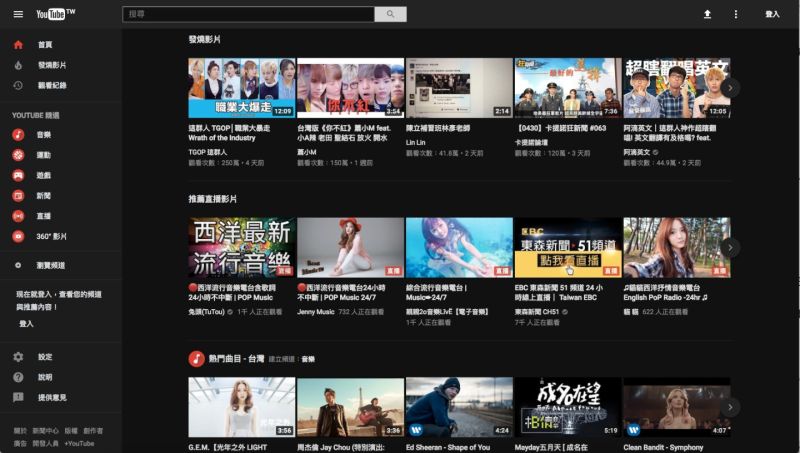
Task: Open the Jay Chou 3:36 video thumbnail
Action: [x=351, y=407]
